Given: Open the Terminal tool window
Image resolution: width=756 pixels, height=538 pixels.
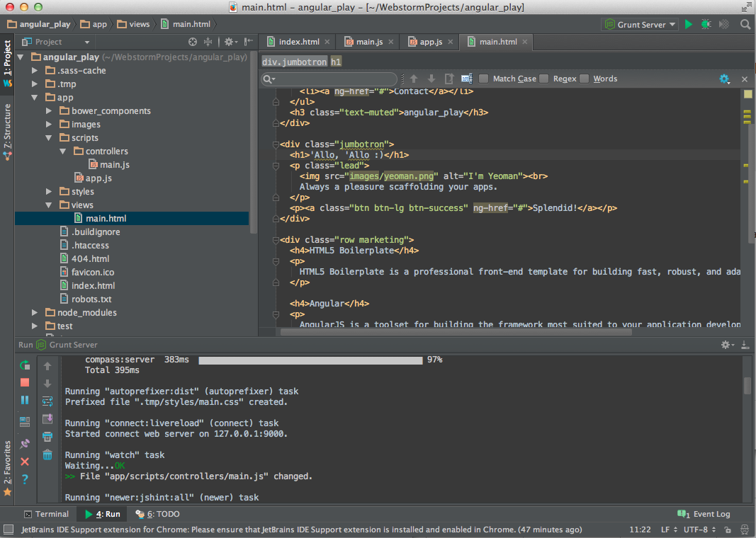Looking at the screenshot, I should coord(47,514).
